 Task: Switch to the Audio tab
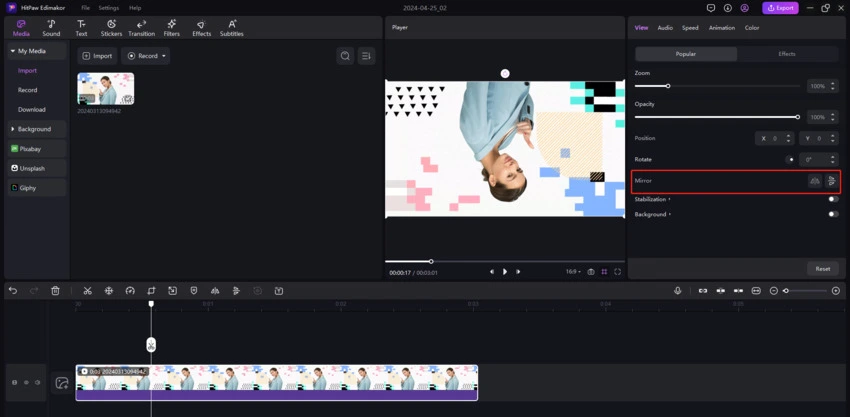click(x=664, y=28)
